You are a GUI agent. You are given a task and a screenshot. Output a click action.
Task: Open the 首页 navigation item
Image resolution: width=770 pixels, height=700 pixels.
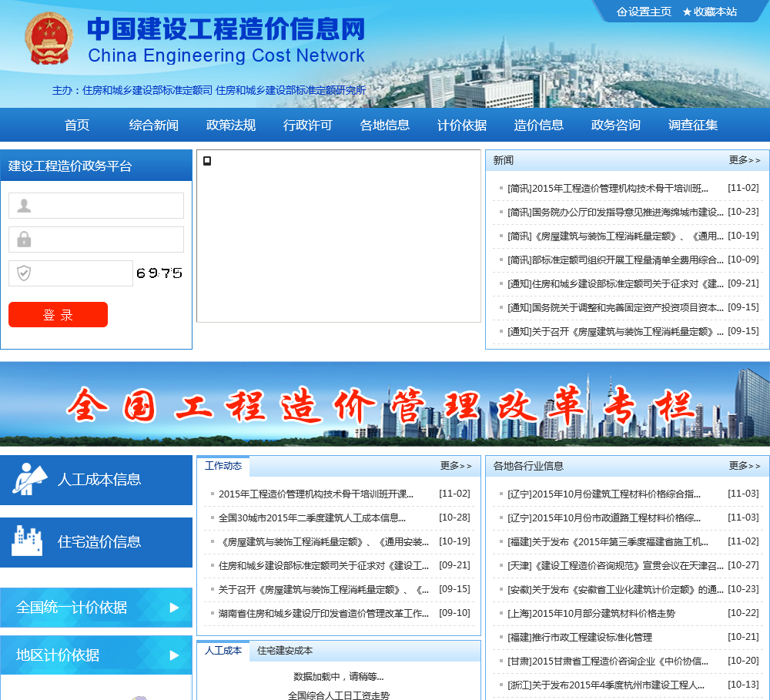(77, 126)
